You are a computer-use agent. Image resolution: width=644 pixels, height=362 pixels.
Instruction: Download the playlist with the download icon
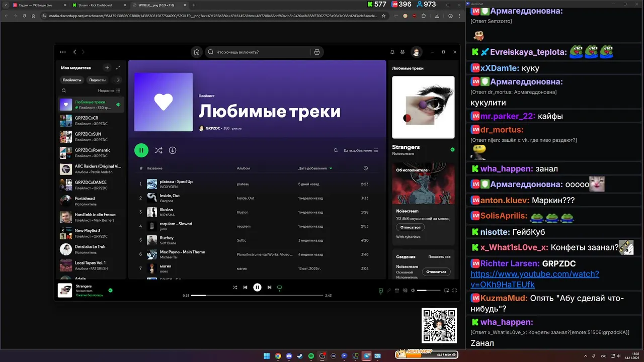pos(173,150)
